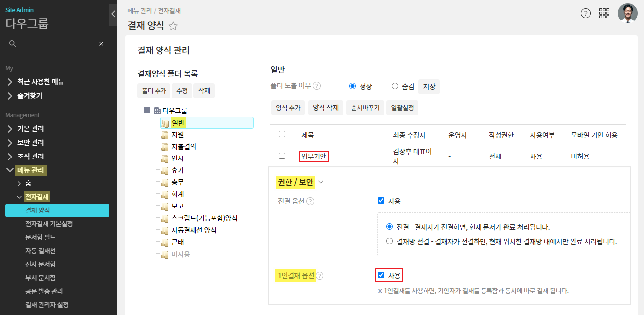Click the help icon beside 1인결재 옵션
644x315 pixels.
coord(320,276)
